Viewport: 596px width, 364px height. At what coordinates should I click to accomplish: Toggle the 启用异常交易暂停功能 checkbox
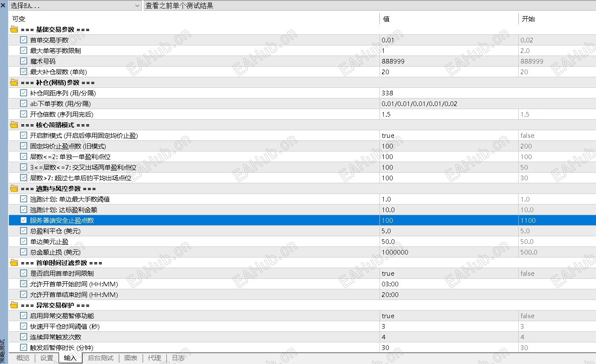24,316
